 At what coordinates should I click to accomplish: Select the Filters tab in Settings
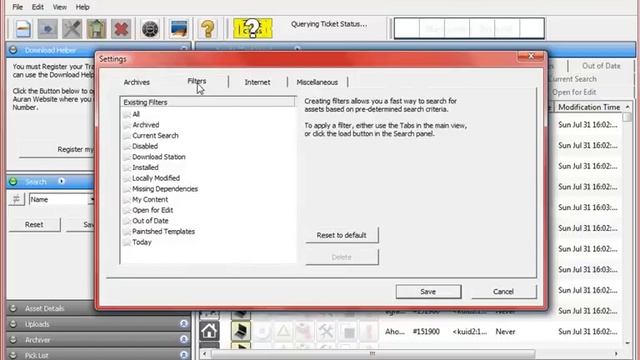pos(197,81)
